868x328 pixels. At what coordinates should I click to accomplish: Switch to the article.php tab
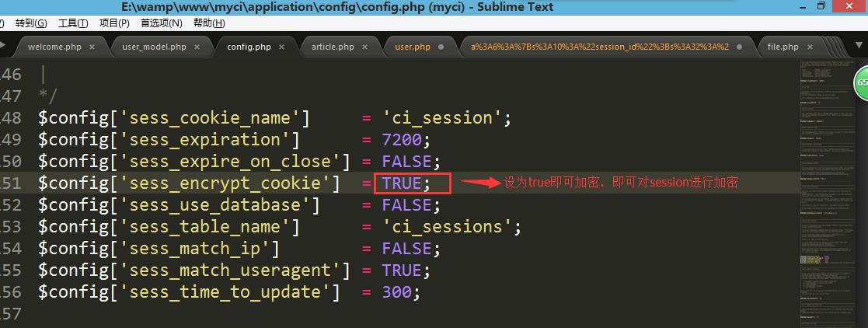tap(333, 47)
